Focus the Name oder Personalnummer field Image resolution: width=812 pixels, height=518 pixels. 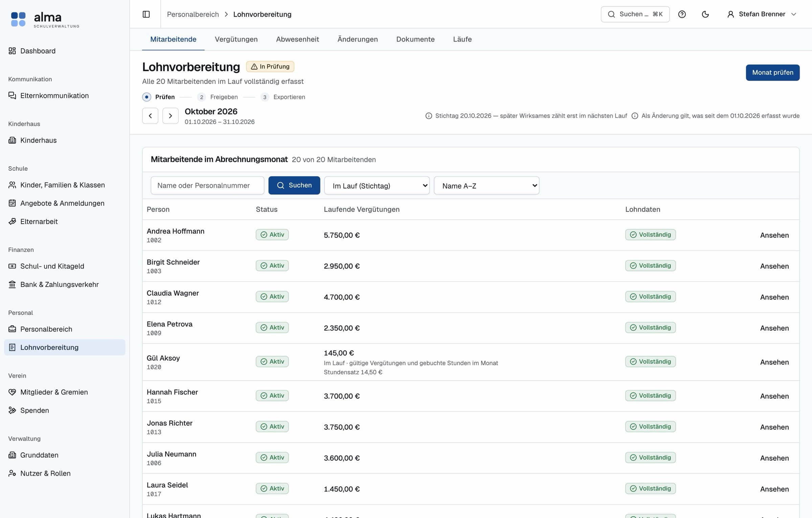[207, 186]
